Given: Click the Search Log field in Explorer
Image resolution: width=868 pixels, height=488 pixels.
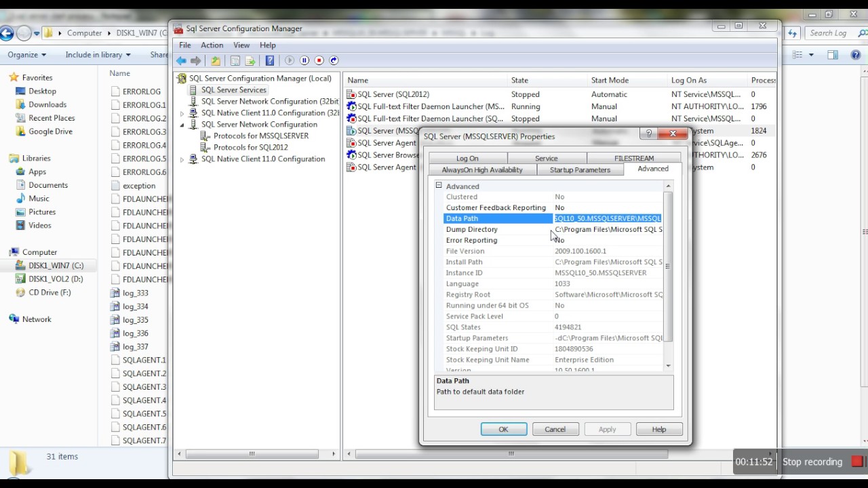Looking at the screenshot, I should click(835, 33).
